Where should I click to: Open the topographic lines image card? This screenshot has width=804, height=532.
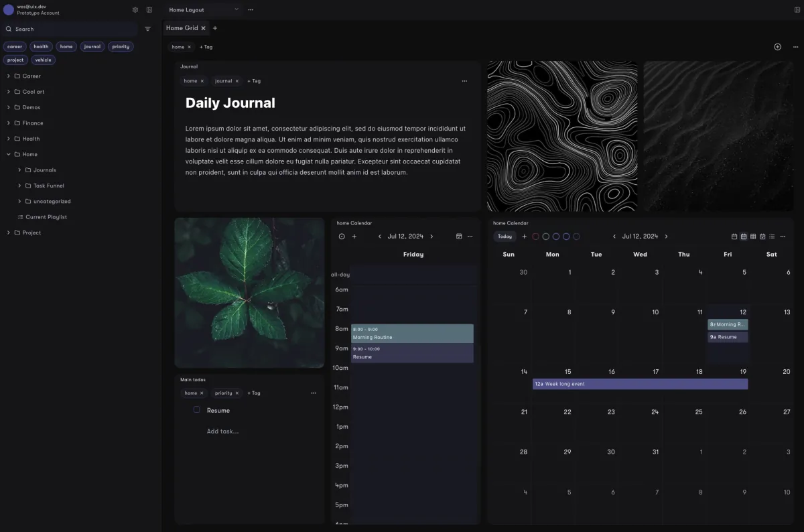coord(562,137)
